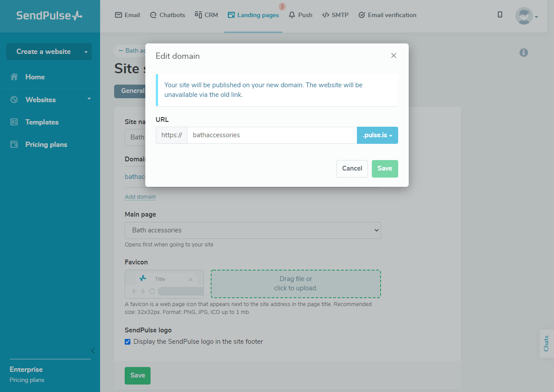Click the Home house icon

click(14, 77)
